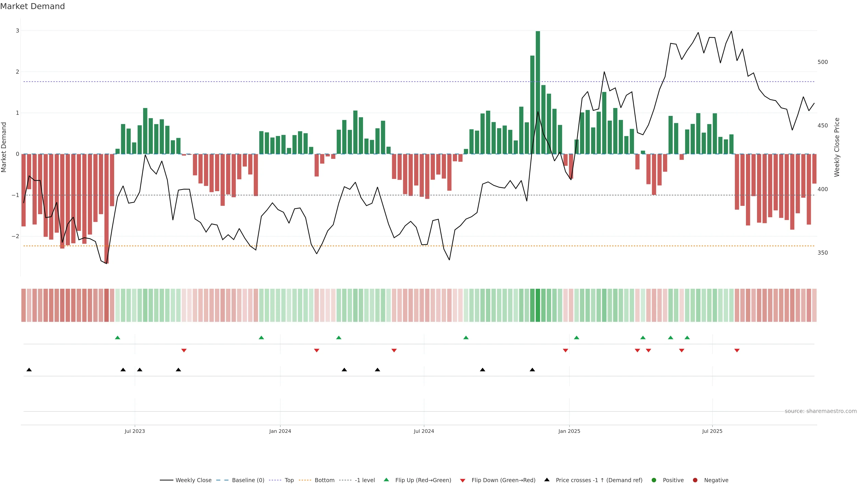Screen dimensions: 868x488
Task: Click the black triangle Price crosses legend icon
Action: [x=547, y=480]
